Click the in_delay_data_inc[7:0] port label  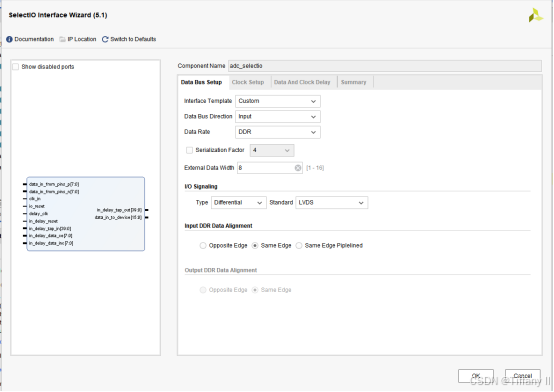[x=51, y=244]
